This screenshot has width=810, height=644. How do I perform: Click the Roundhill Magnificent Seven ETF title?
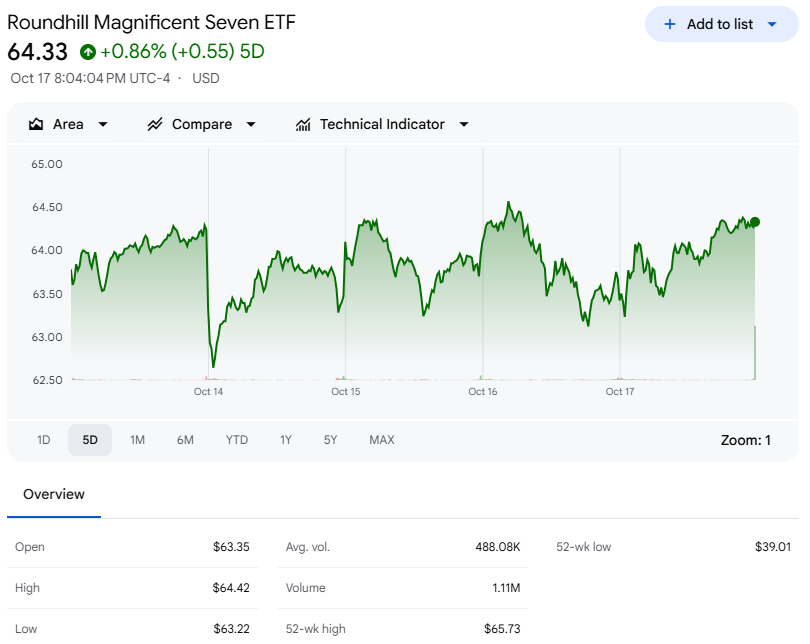tap(151, 23)
